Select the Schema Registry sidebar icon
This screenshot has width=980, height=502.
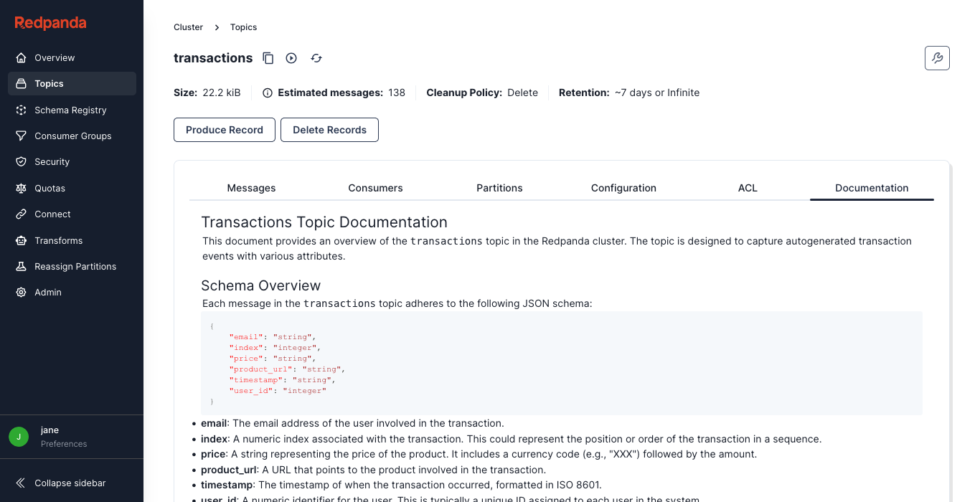click(21, 110)
